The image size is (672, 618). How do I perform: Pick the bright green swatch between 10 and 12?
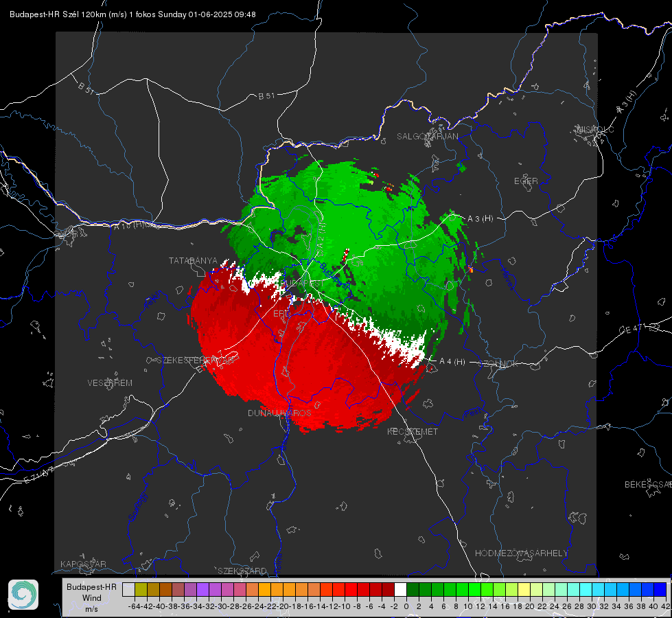[x=474, y=589]
